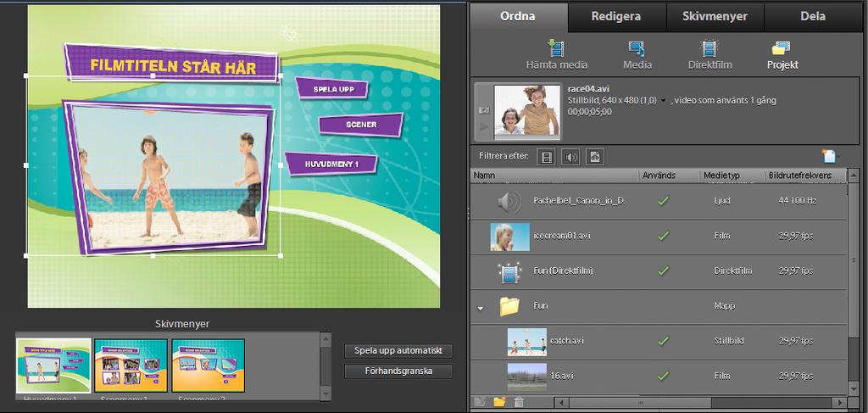Sort by the Bildrutefrekvens column header

point(805,176)
